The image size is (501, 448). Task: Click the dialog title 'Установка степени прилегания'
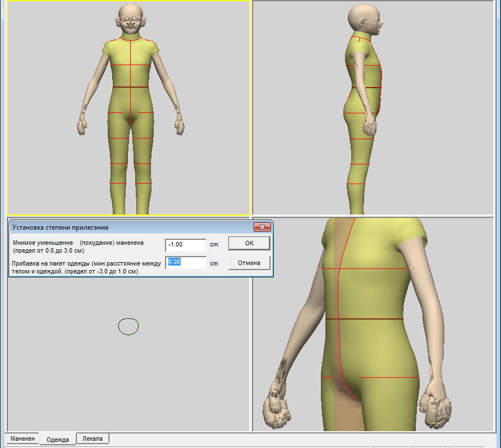tap(60, 227)
